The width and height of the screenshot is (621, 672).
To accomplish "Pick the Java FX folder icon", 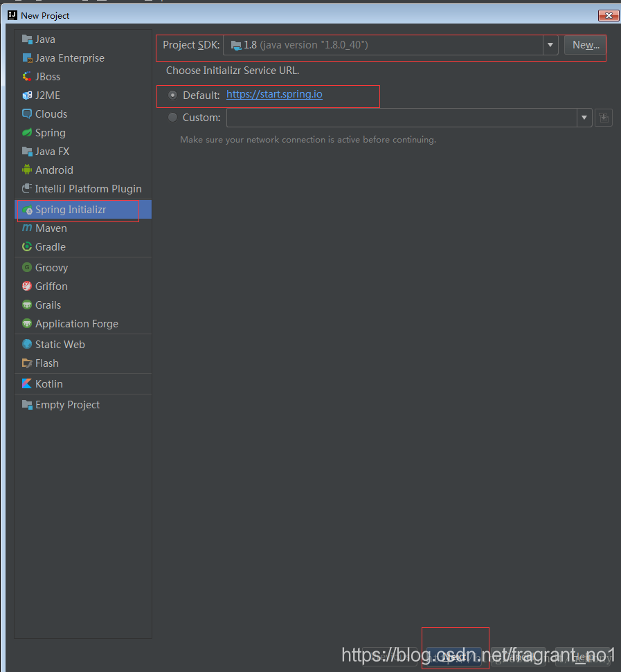I will [27, 152].
